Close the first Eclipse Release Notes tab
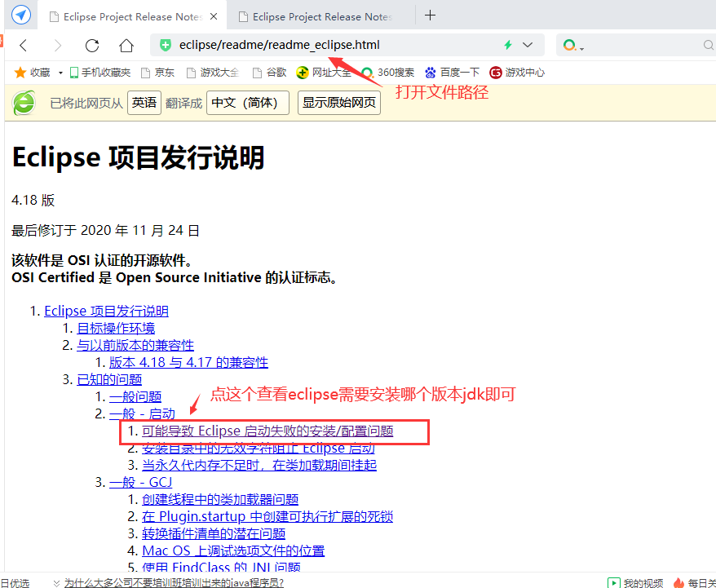 pyautogui.click(x=213, y=17)
